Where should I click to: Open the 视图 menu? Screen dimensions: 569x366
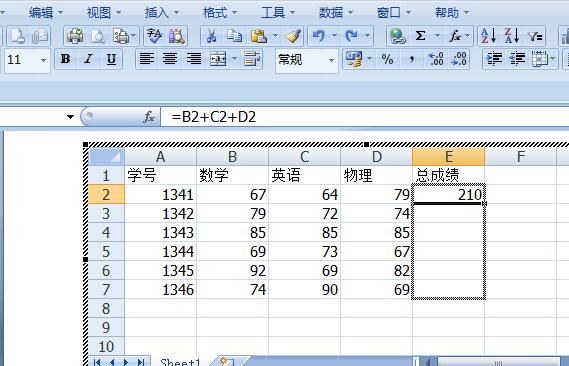coord(103,13)
